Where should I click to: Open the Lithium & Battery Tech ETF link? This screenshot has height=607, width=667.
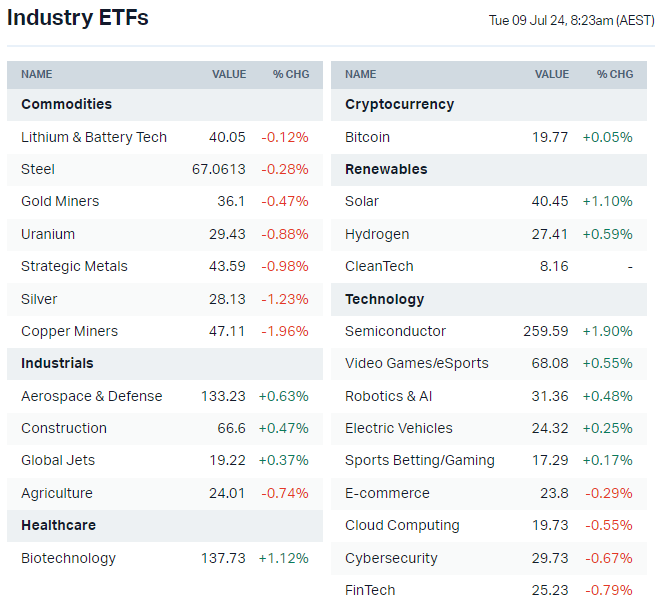click(94, 137)
